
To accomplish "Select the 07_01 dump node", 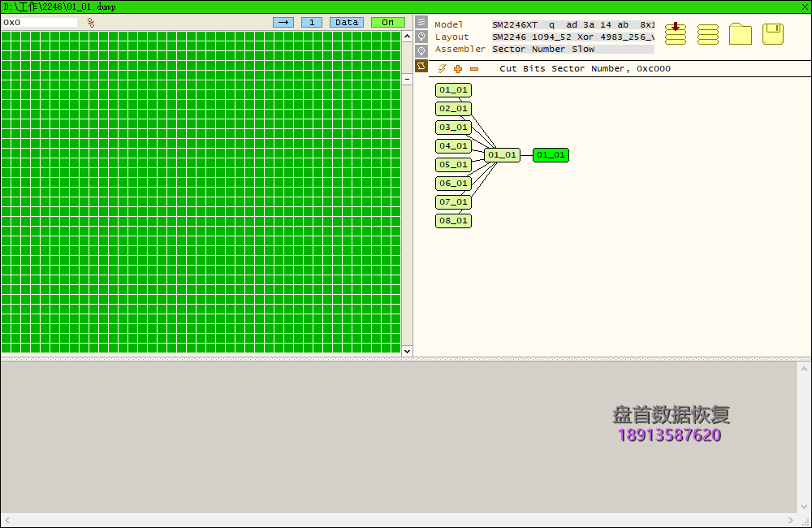I will [453, 202].
